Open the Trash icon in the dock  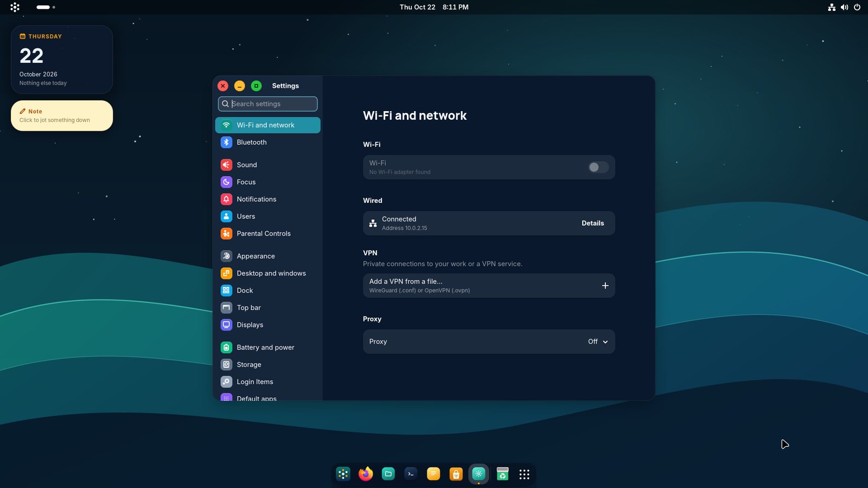[502, 474]
